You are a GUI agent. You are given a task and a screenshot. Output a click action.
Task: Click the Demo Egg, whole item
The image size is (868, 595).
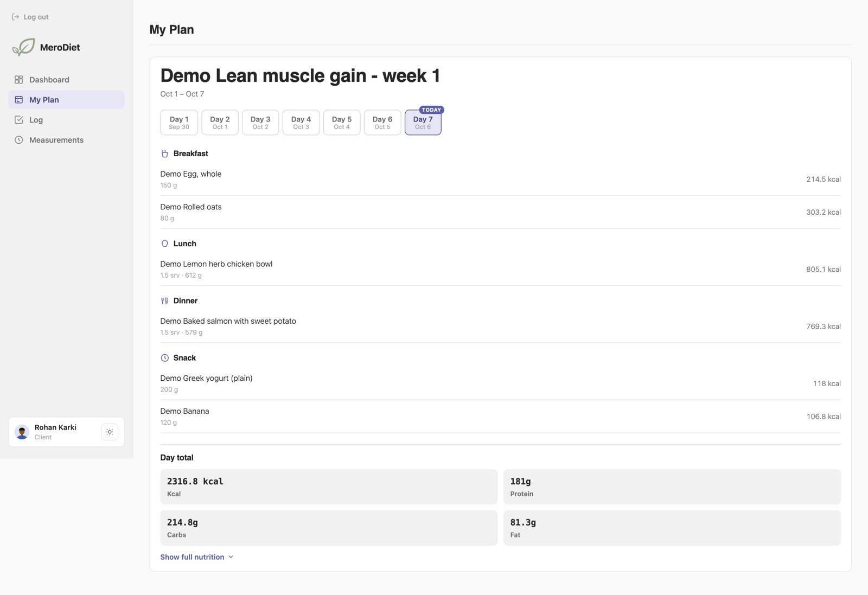(500, 180)
